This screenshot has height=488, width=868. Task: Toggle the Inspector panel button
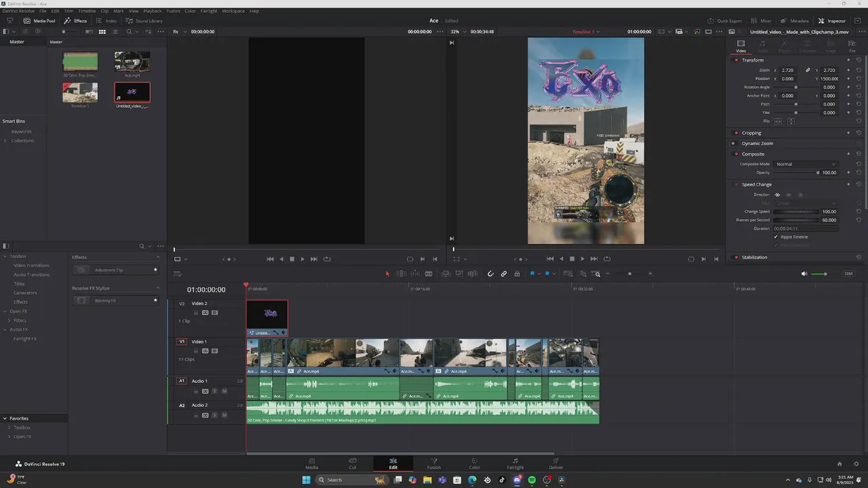pos(832,21)
